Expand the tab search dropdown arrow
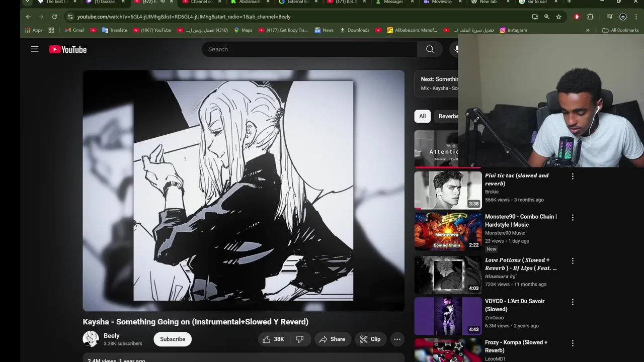Screen dimensions: 644x362 (x=27, y=2)
